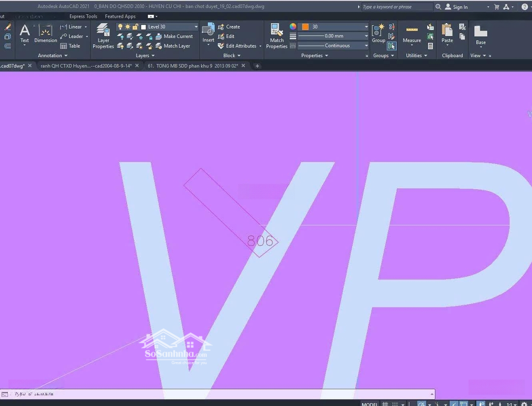Toggle group selection on/off button

[392, 46]
